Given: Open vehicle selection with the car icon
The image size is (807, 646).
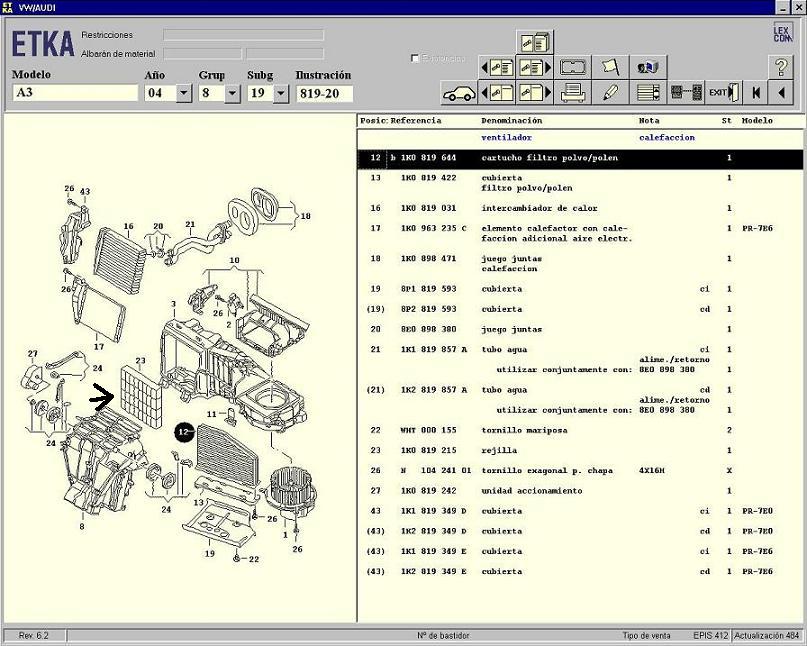Looking at the screenshot, I should (459, 93).
